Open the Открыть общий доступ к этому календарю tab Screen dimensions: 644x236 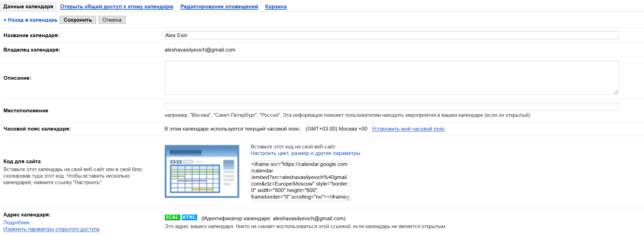coord(117,7)
